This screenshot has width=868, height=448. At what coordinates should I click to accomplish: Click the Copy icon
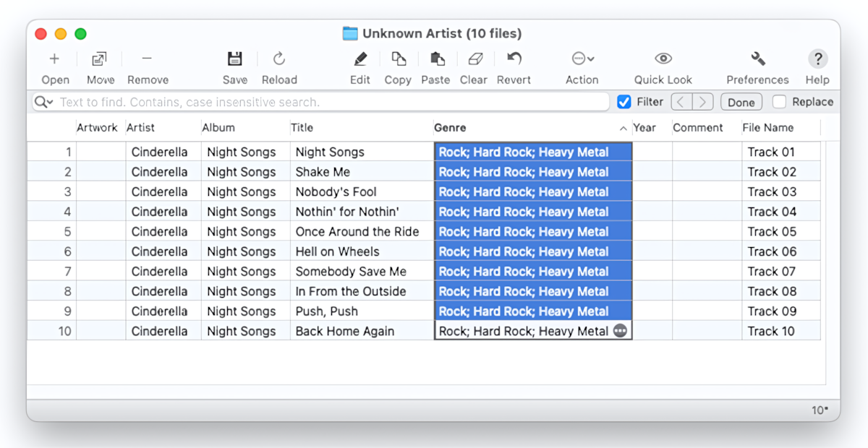(x=398, y=59)
